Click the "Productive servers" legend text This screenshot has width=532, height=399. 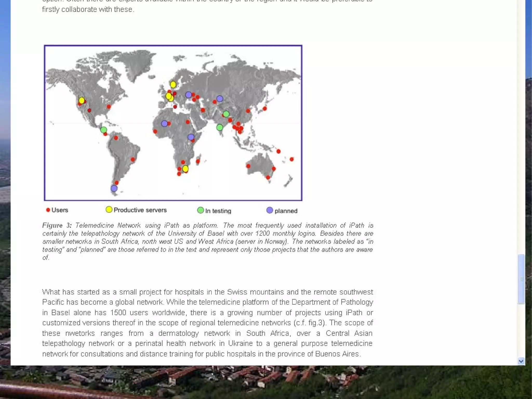coord(140,210)
